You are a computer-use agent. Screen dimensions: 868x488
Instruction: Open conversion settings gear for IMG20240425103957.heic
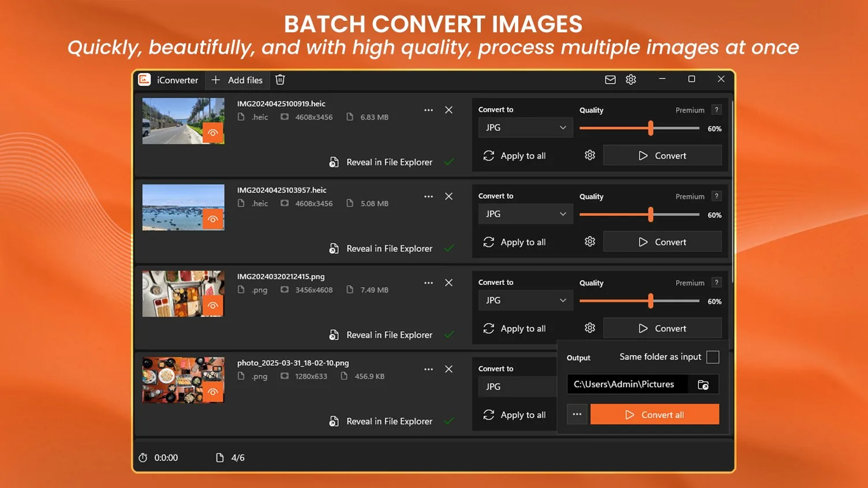point(590,242)
